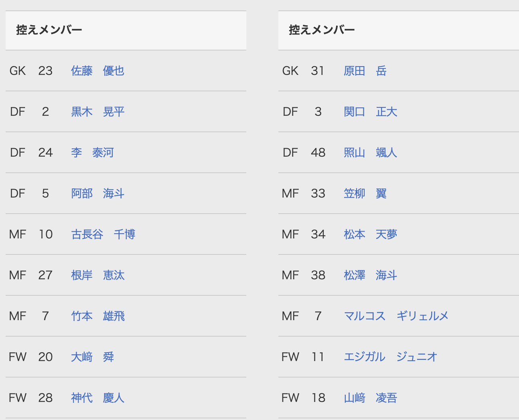The width and height of the screenshot is (519, 420).
Task: Select player 李 泰河
Action: 92,153
